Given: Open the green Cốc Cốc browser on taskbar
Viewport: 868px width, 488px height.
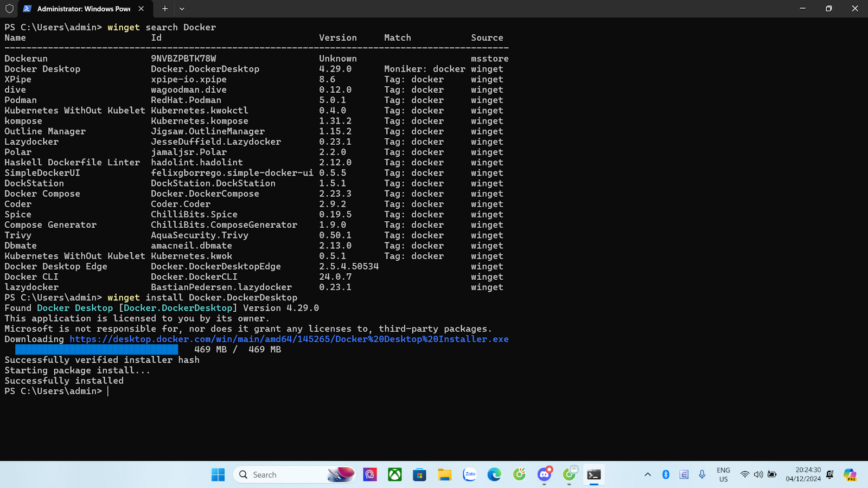Looking at the screenshot, I should 519,474.
